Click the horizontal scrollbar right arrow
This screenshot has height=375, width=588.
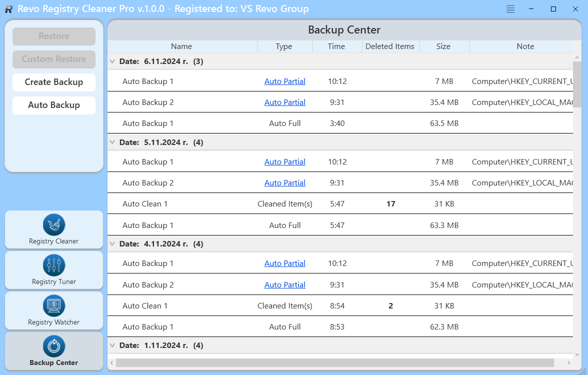[569, 362]
